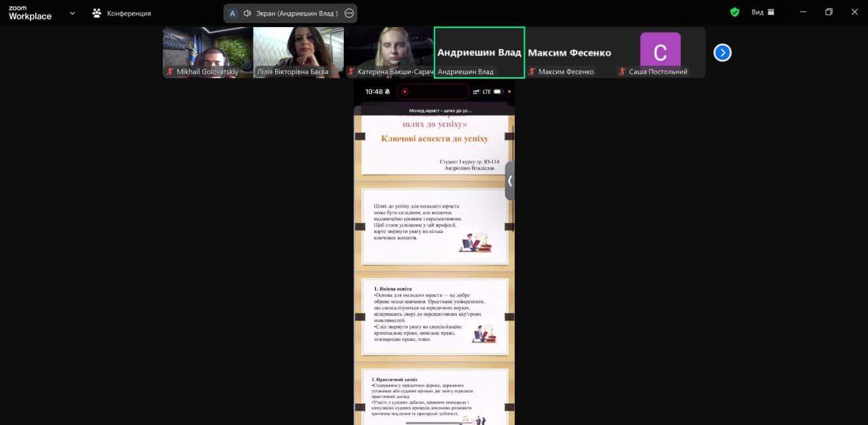Image resolution: width=868 pixels, height=425 pixels.
Task: Open the three-dot options for screen share
Action: pyautogui.click(x=349, y=13)
